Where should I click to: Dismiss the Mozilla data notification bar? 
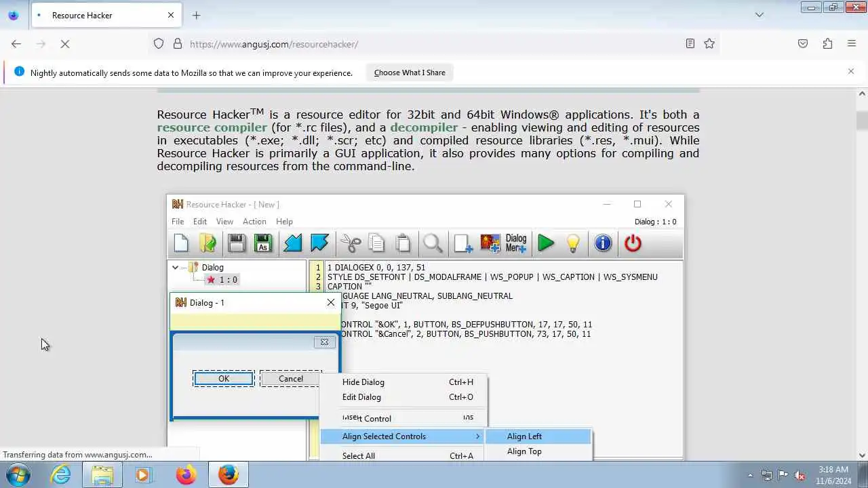coord(851,71)
